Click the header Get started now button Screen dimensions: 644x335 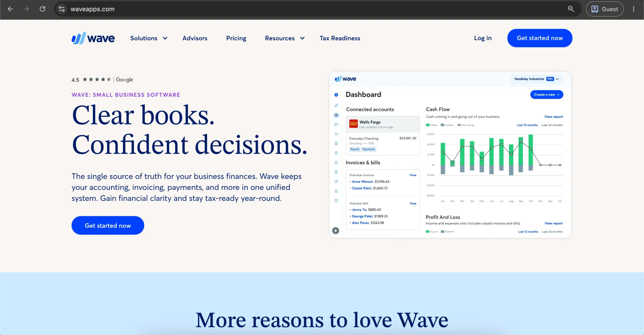540,38
